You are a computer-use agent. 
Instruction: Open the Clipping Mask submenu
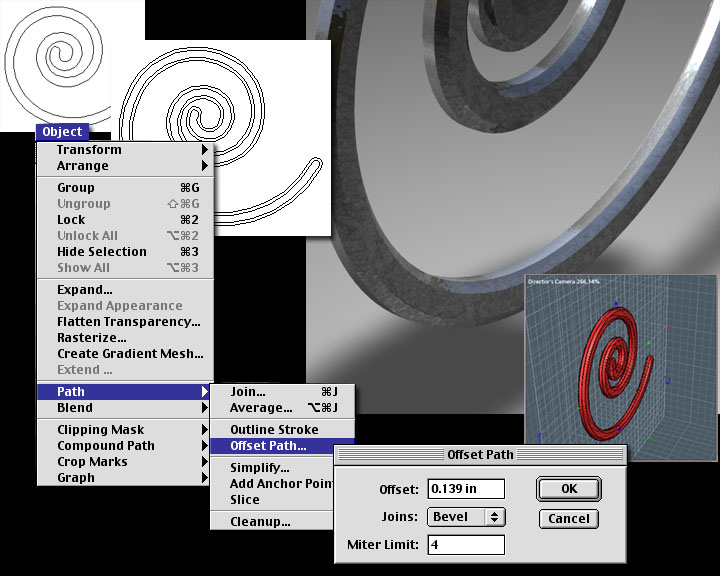100,430
